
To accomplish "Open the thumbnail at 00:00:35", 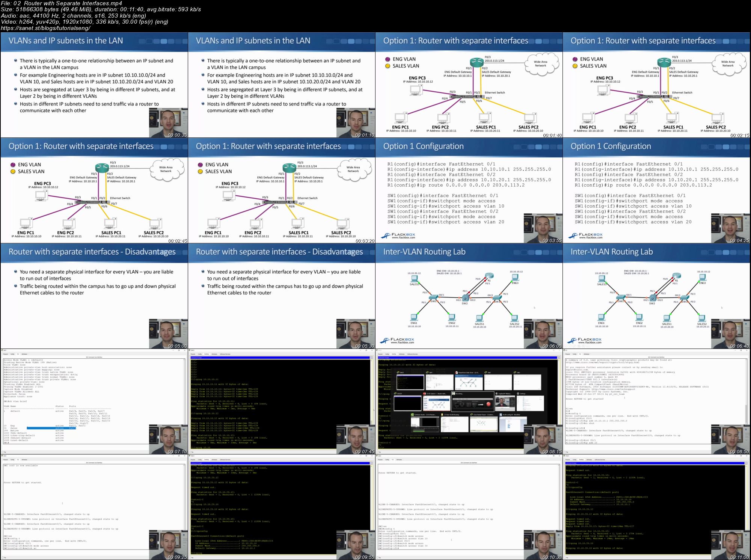I will point(94,85).
